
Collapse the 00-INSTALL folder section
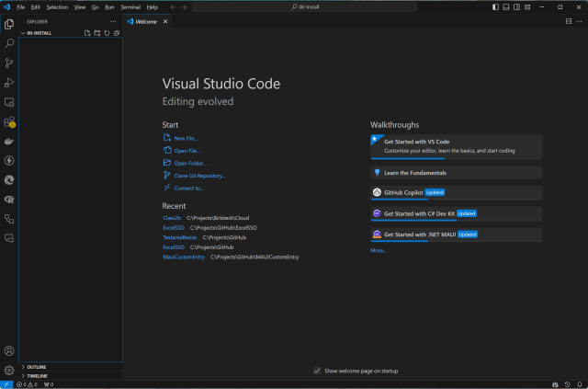[x=39, y=33]
